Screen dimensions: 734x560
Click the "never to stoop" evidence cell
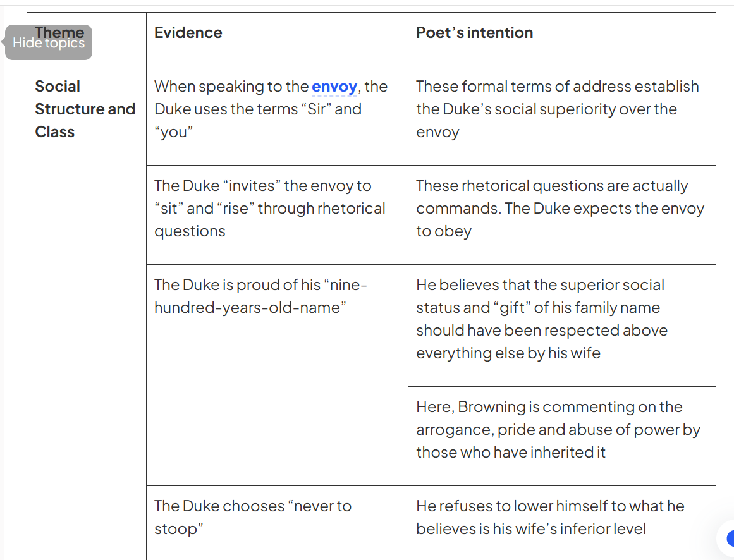[x=252, y=517]
